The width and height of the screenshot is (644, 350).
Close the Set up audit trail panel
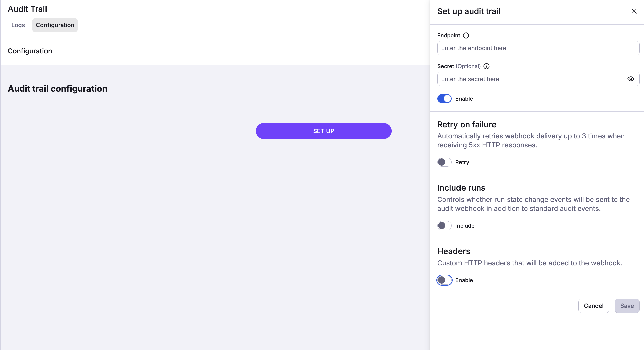coord(634,11)
